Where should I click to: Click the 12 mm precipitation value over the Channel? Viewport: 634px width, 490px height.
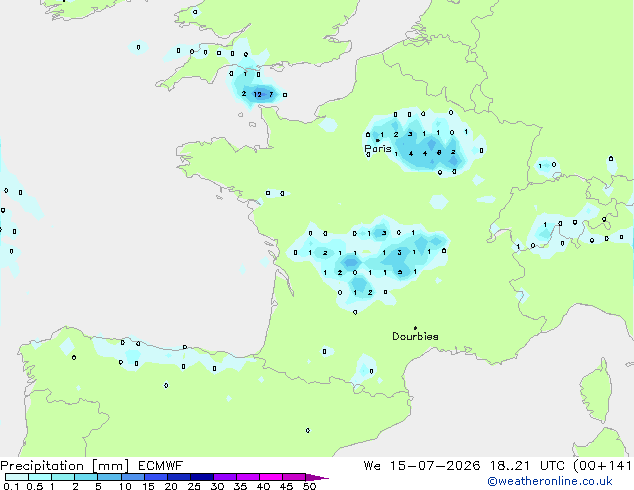pos(258,95)
